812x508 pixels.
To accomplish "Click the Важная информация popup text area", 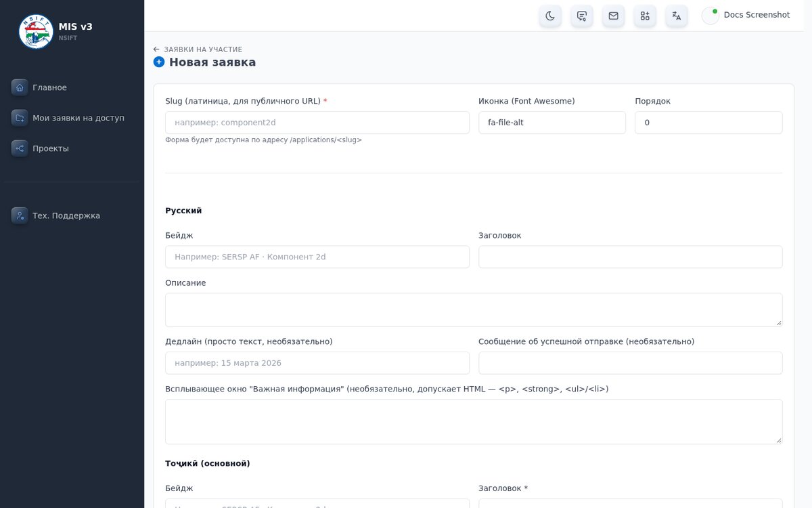I will click(x=474, y=421).
